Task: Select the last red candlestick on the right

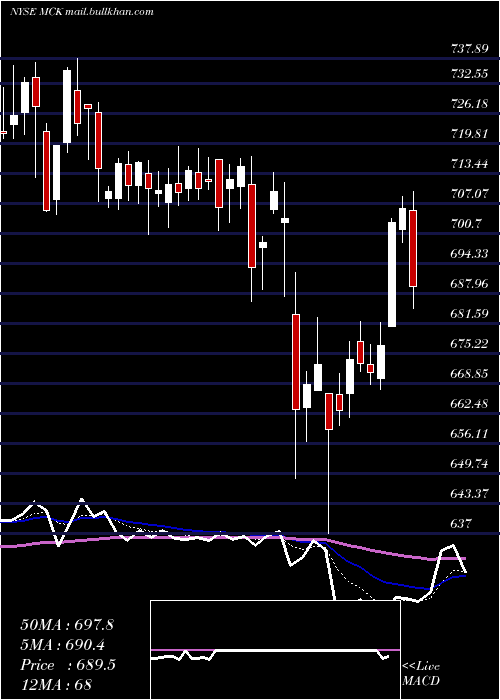Action: [x=413, y=248]
